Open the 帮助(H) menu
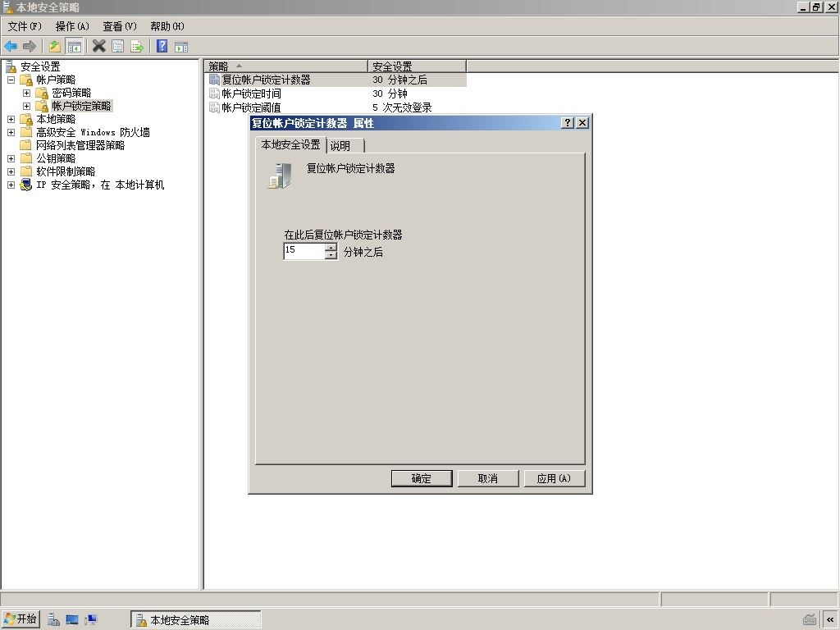 (167, 26)
